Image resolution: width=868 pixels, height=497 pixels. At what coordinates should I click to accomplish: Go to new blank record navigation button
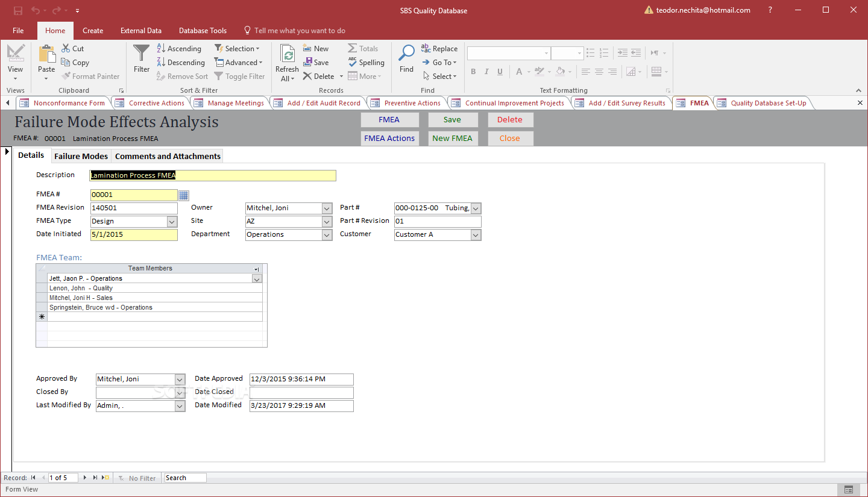105,478
